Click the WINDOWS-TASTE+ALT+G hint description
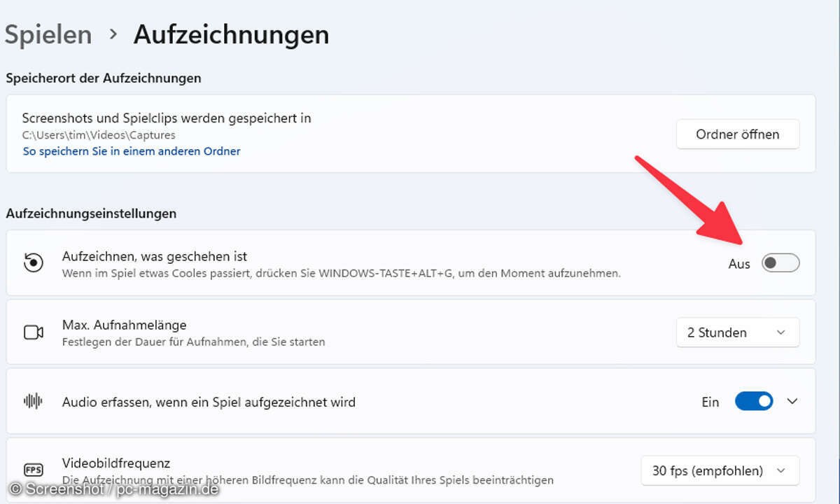The width and height of the screenshot is (840, 504). [x=342, y=274]
